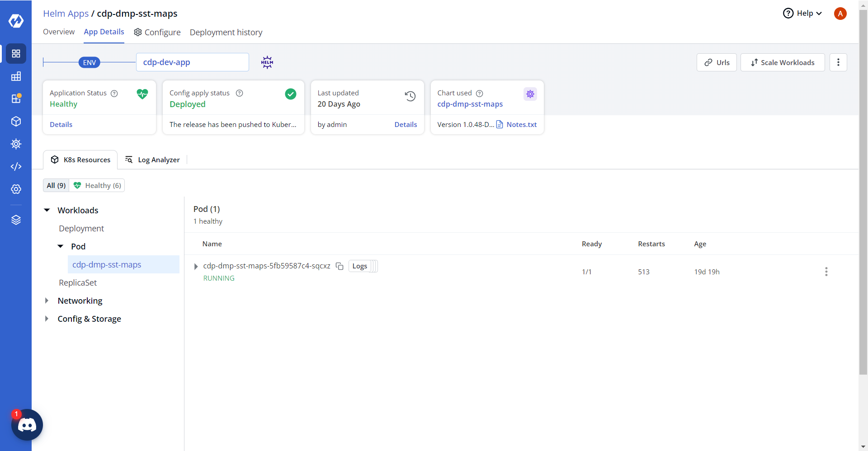Open the Help dropdown menu

point(802,14)
